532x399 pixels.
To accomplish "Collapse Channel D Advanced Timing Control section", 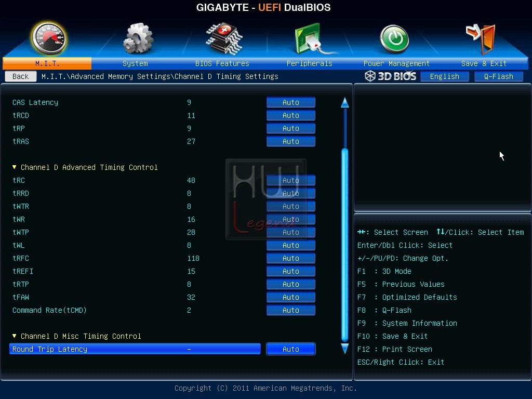I will tap(14, 167).
